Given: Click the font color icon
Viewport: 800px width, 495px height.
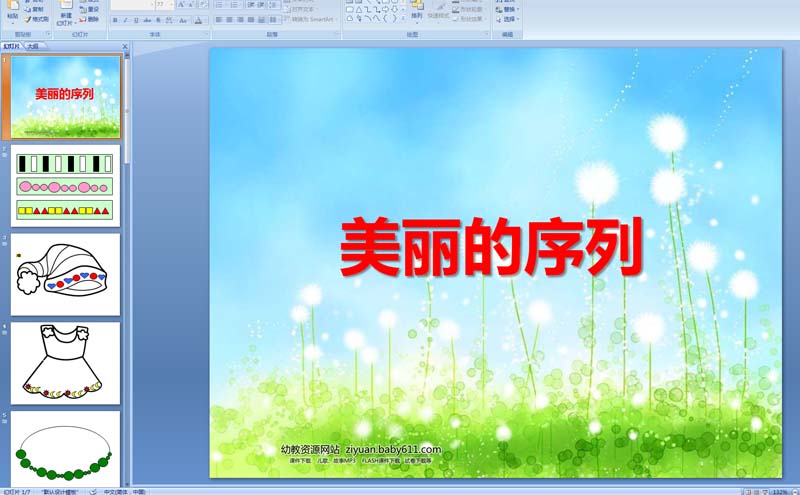Looking at the screenshot, I should tap(200, 19).
